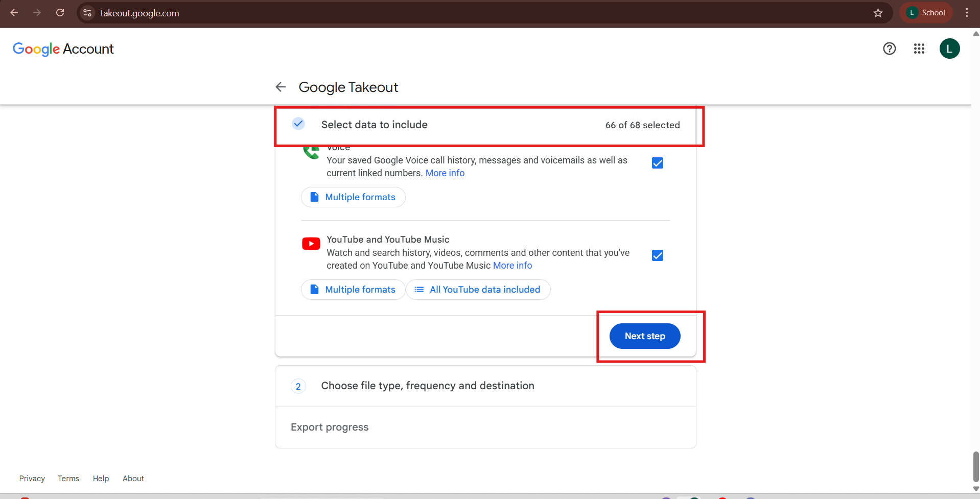This screenshot has width=980, height=499.
Task: Open All YouTube data included selector
Action: click(478, 290)
